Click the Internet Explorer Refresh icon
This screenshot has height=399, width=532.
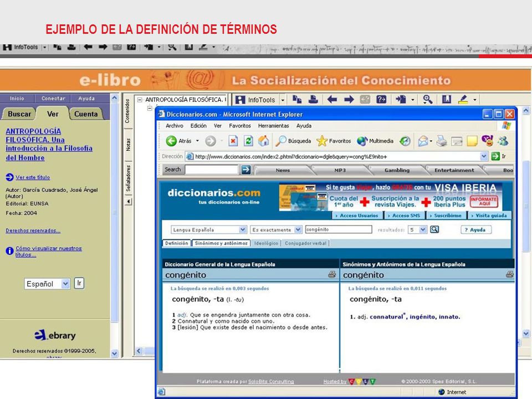248,141
